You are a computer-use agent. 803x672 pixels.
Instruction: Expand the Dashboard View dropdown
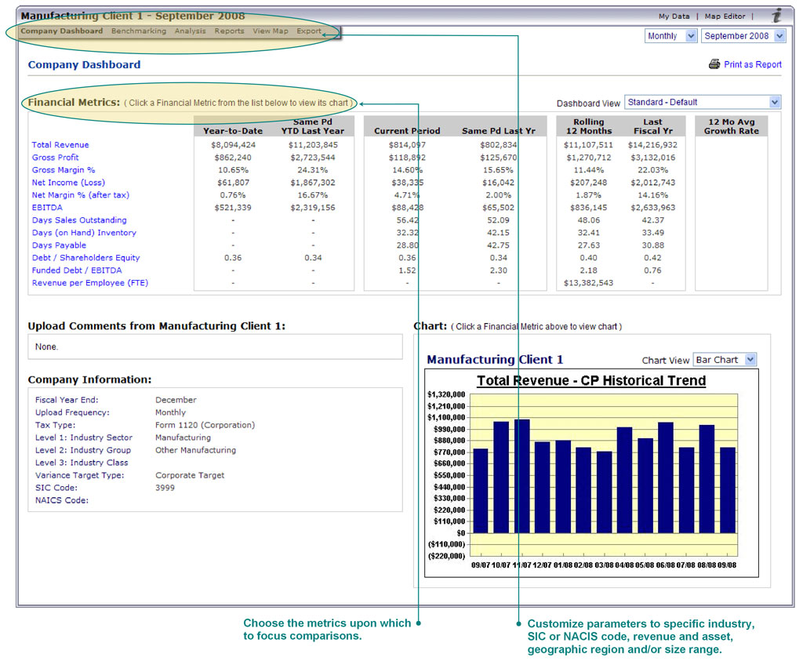(703, 102)
